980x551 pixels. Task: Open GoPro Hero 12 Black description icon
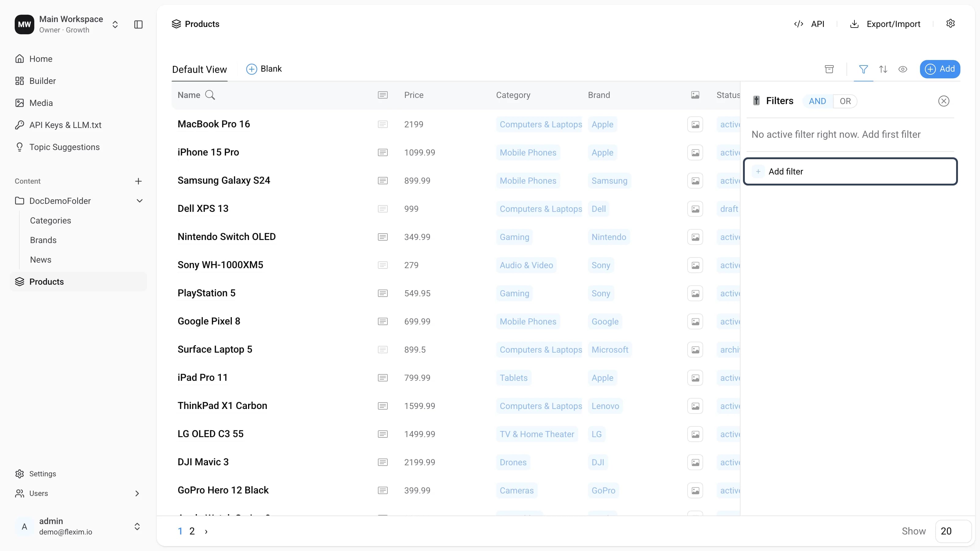[383, 490]
